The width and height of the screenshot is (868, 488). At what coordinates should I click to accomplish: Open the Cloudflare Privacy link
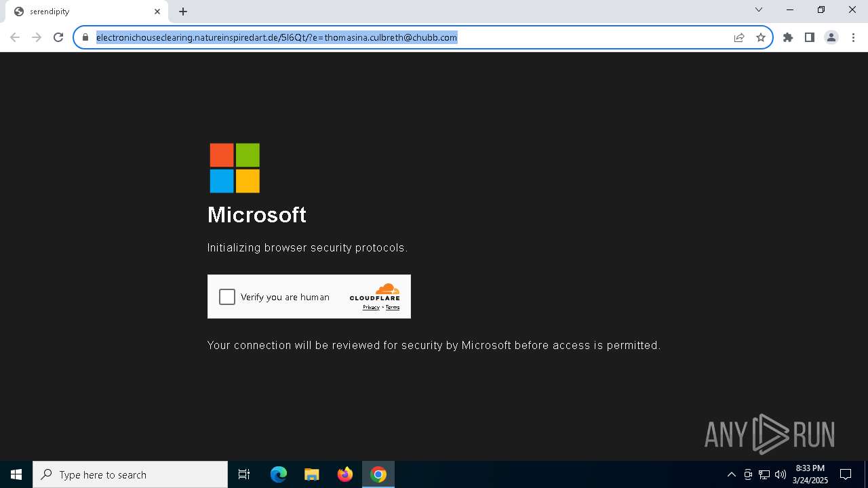coord(371,308)
